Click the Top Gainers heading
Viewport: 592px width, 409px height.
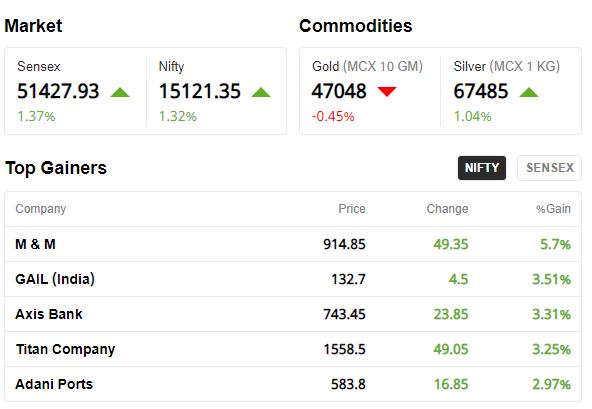[x=56, y=168]
